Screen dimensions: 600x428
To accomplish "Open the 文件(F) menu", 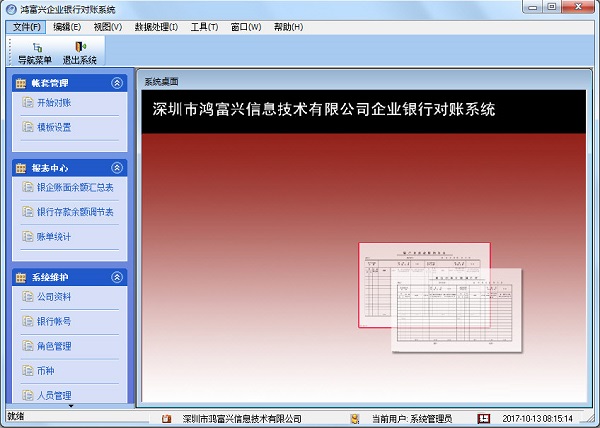I will [26, 27].
